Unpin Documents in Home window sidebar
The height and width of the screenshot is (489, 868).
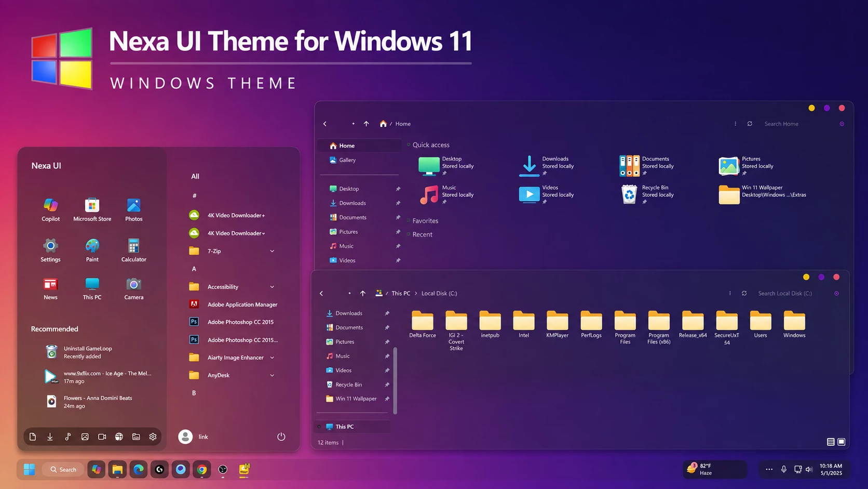(x=398, y=217)
